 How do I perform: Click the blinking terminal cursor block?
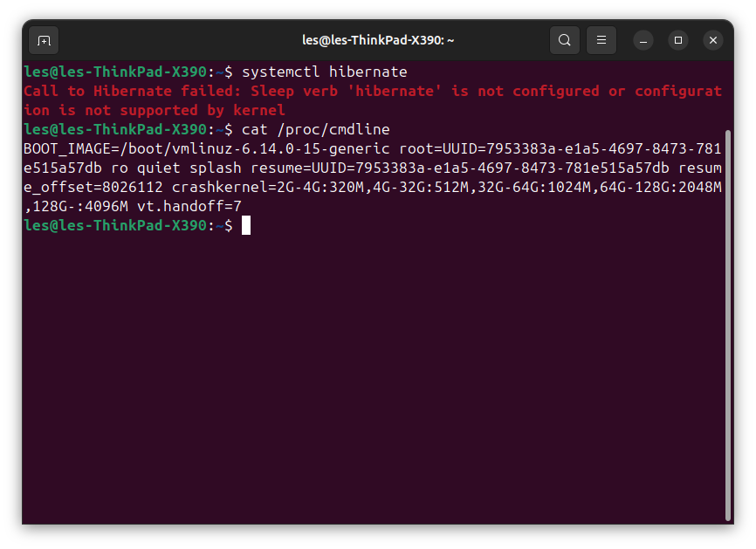(246, 224)
